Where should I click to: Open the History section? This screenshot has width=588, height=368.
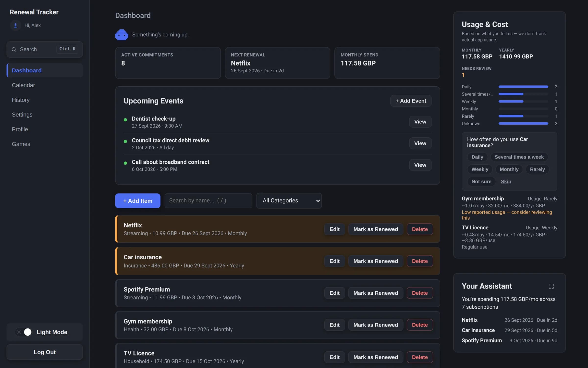pos(45,100)
